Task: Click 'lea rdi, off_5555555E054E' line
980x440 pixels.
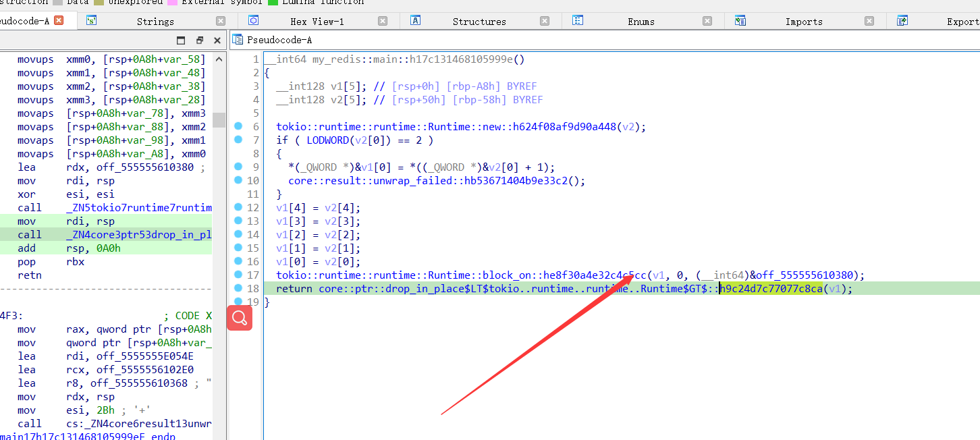Action: (105, 356)
